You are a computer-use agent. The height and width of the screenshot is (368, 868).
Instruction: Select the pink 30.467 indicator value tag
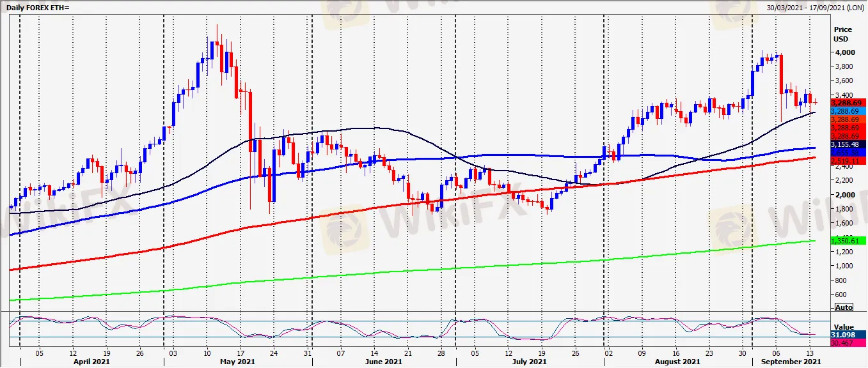pos(848,343)
